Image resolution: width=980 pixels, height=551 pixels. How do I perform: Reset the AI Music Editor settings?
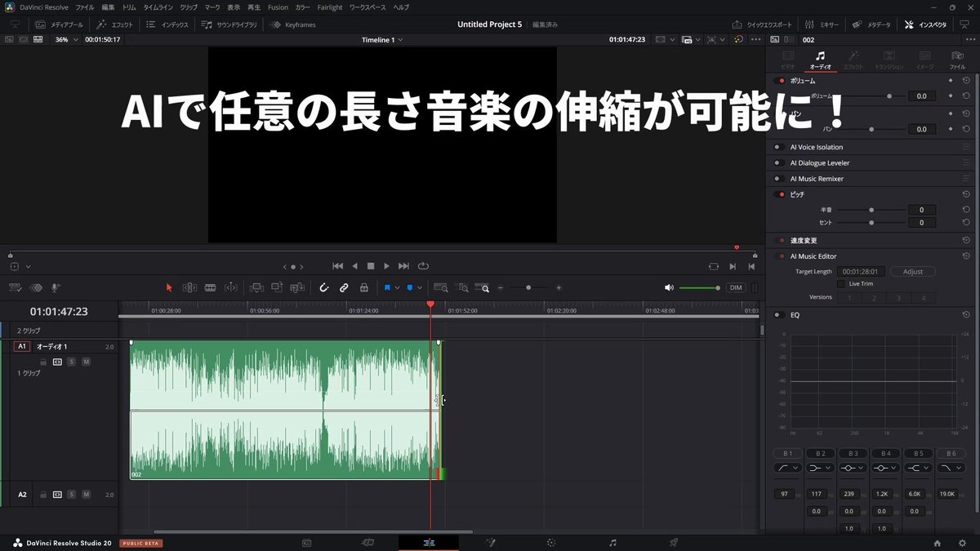click(x=966, y=256)
